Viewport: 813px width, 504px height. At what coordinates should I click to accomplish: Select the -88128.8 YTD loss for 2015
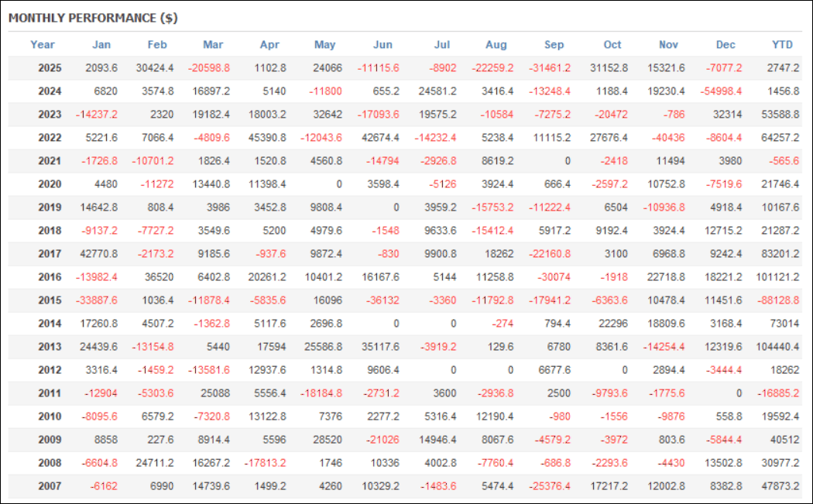776,300
